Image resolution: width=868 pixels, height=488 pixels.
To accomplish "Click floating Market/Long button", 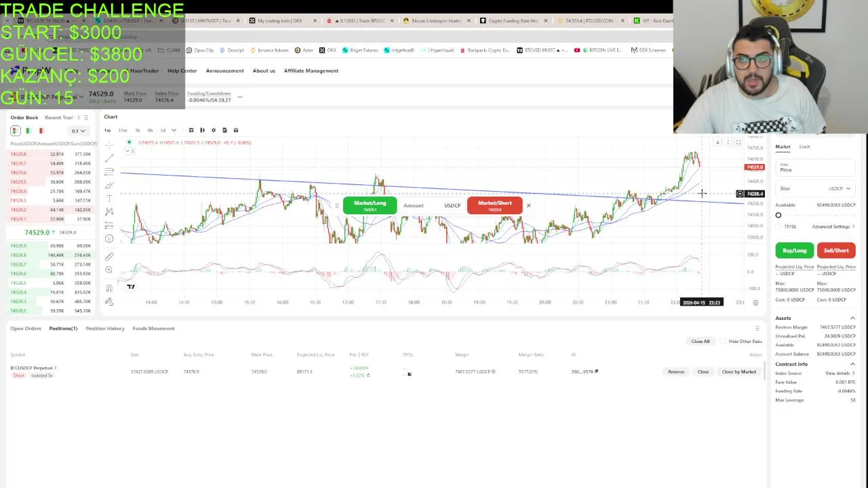I will click(370, 205).
